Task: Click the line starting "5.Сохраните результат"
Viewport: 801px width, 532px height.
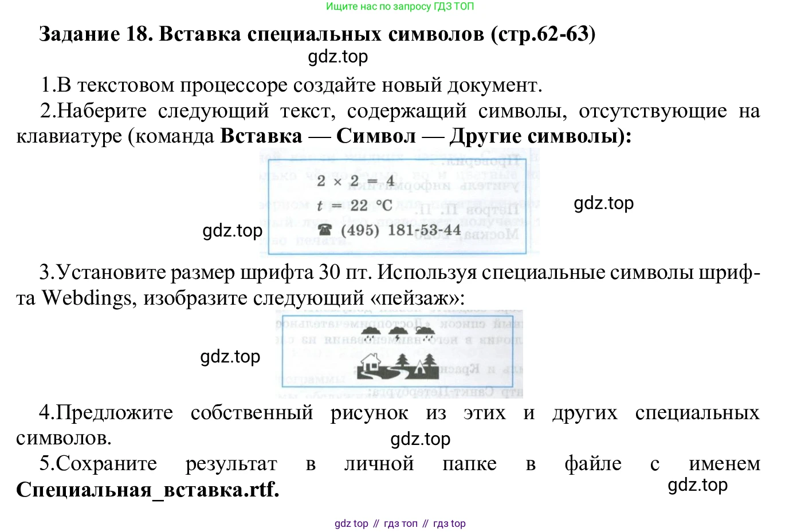Action: pos(400,463)
